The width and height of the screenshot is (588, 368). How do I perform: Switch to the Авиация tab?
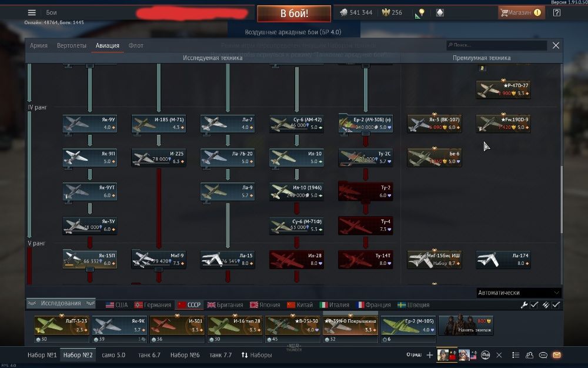click(x=107, y=45)
